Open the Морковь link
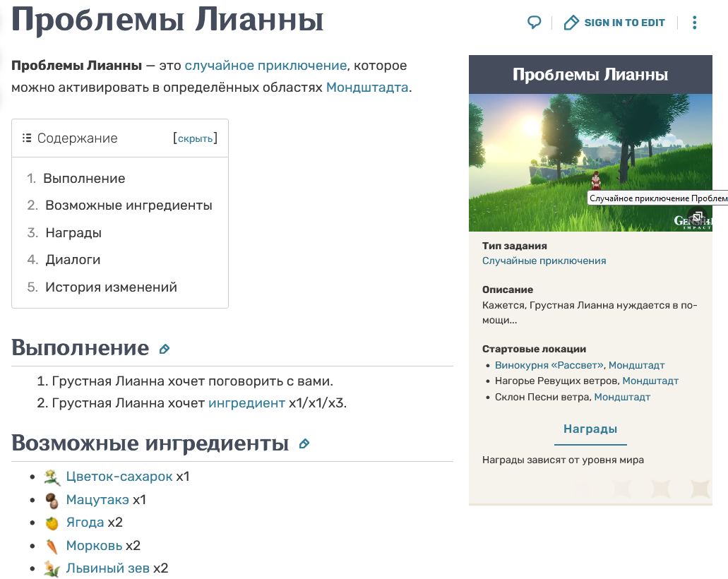This screenshot has width=728, height=579. click(94, 546)
